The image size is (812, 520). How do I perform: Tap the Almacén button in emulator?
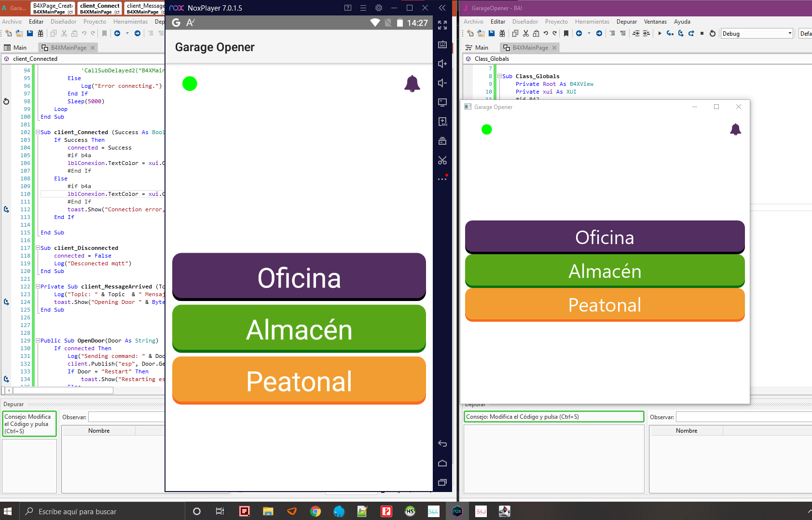click(x=299, y=328)
